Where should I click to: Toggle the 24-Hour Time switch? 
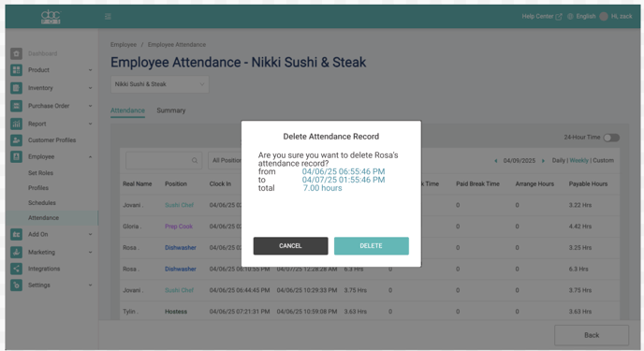(x=611, y=138)
